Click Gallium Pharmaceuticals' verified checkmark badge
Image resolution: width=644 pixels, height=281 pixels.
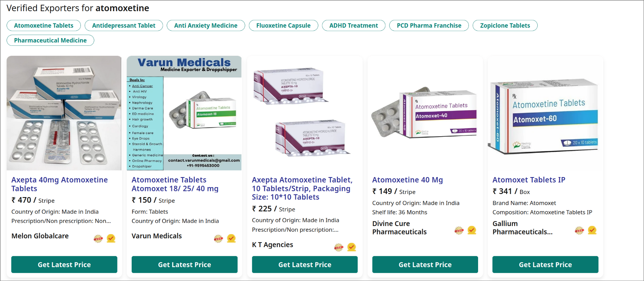(592, 230)
